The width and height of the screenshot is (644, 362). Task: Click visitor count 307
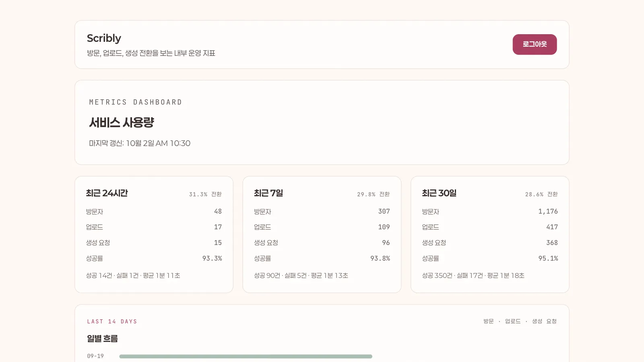point(384,211)
